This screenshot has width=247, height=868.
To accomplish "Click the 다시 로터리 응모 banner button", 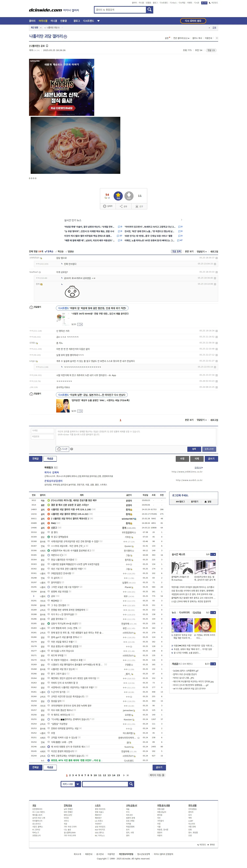I will click(193, 21).
